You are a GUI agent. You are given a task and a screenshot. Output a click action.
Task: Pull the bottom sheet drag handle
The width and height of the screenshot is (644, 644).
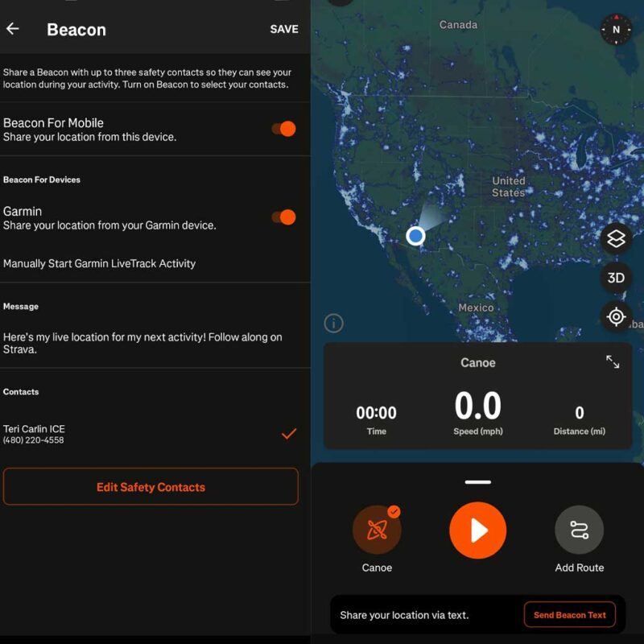click(x=477, y=482)
